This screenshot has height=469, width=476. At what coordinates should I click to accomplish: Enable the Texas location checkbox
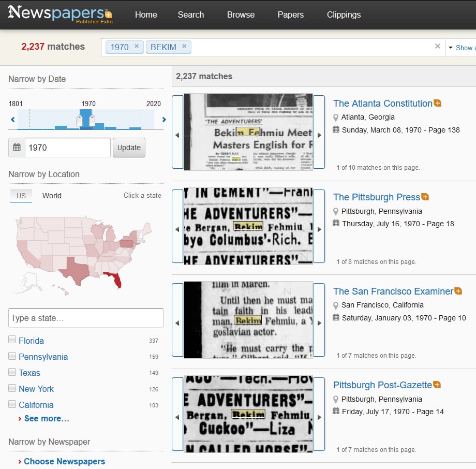point(12,372)
